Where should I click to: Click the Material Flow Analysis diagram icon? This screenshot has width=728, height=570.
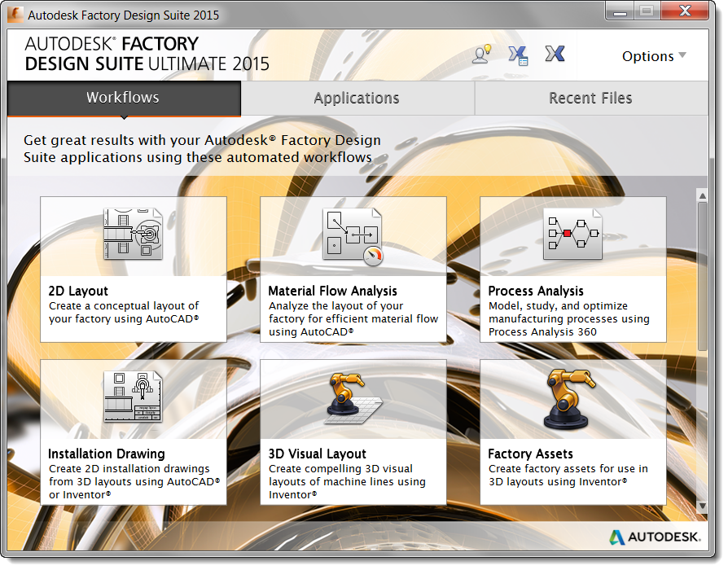[353, 236]
